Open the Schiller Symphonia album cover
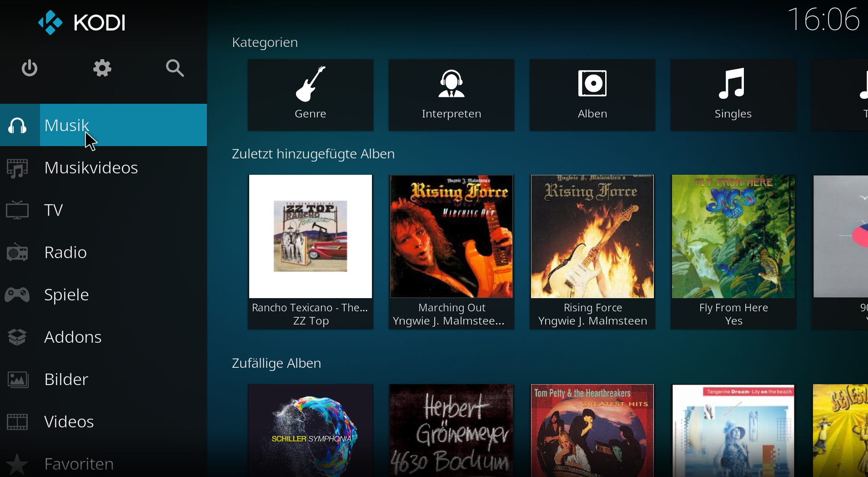Screen dimensions: 868x477 311,431
